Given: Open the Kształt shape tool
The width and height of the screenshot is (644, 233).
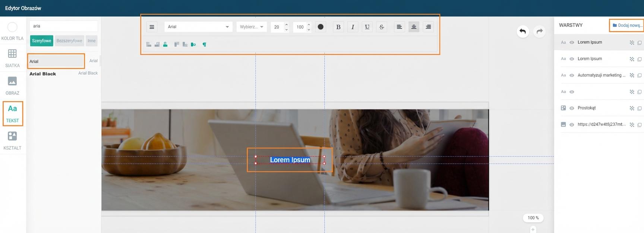Looking at the screenshot, I should 12,141.
